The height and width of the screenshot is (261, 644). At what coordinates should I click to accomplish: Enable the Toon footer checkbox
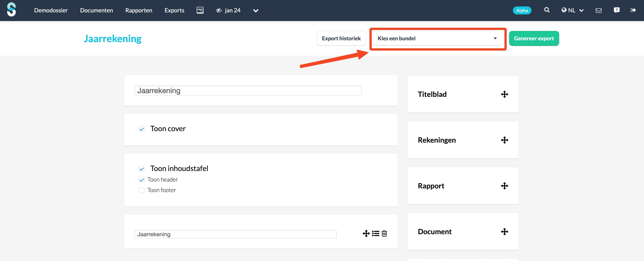point(142,190)
